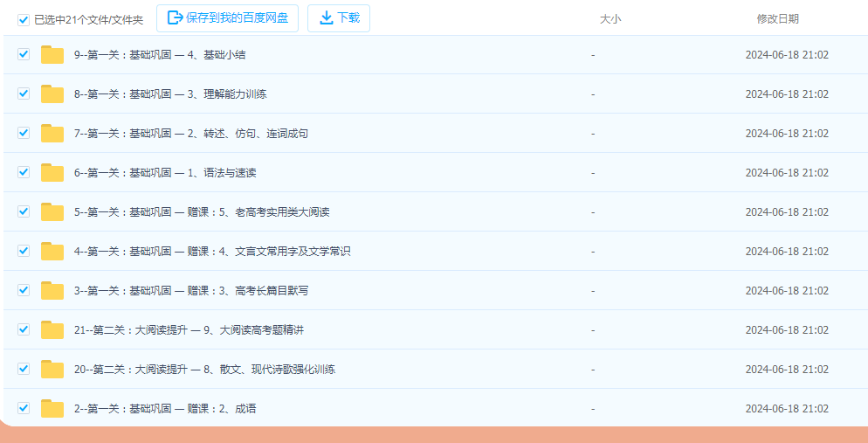Screen dimensions: 868x443
Task: Click folder icon for 3--第一关 高考长篇目默写
Action: click(x=52, y=291)
